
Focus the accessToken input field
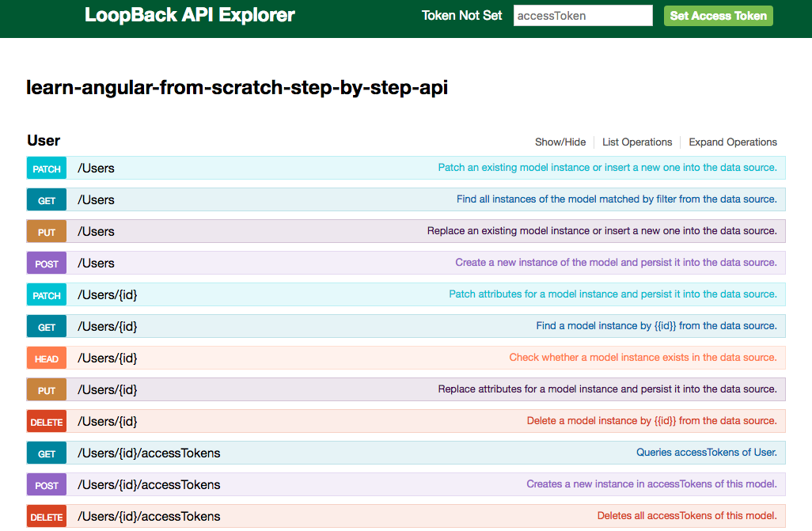[583, 16]
